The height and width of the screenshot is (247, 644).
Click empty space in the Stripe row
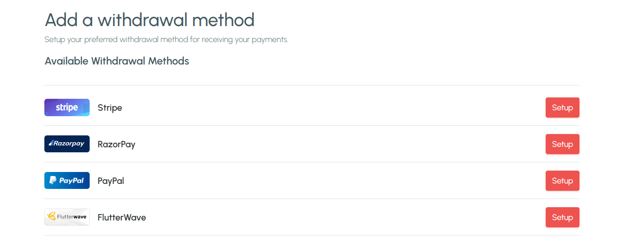pos(320,107)
